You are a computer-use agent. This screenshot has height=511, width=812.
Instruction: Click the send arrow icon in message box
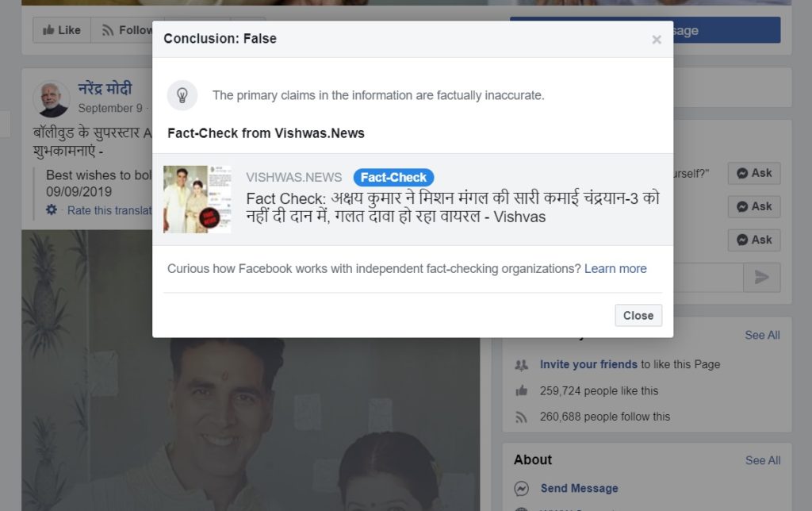coord(762,277)
